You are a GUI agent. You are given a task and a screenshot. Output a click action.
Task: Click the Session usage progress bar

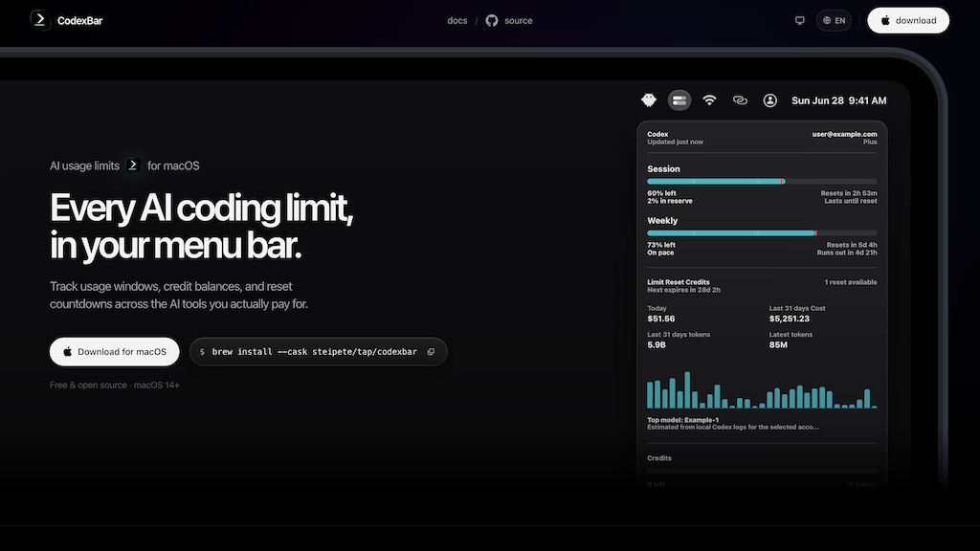pos(762,181)
